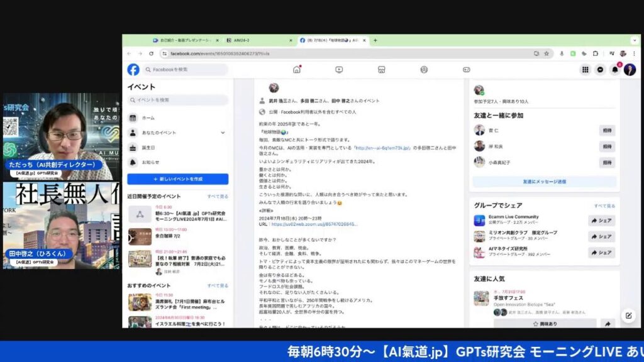Open the Facebook Home feed icon
The image size is (644, 362).
(297, 70)
